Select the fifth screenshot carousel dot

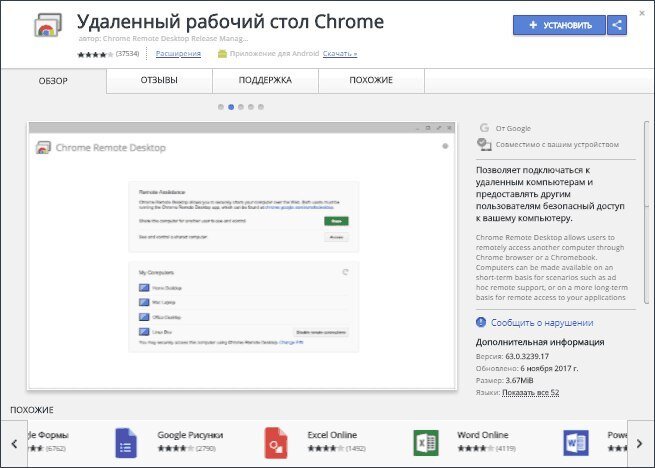261,107
